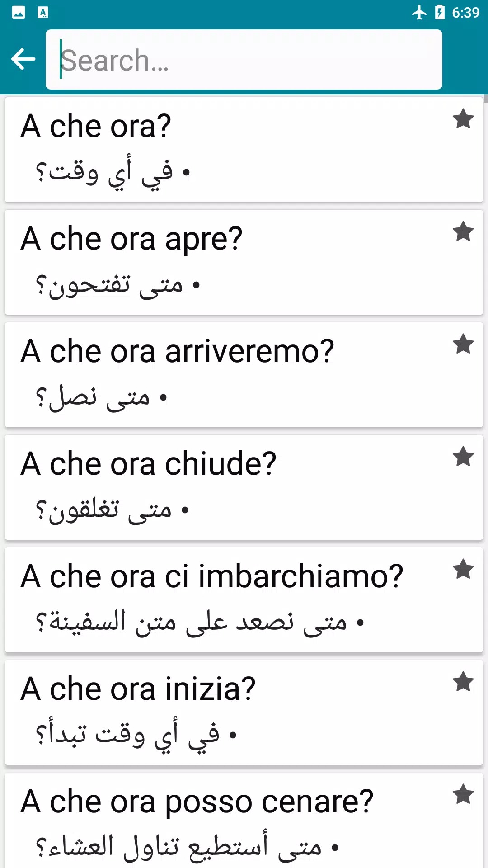488x868 pixels.
Task: Tap the keyboard language notification icon
Action: pyautogui.click(x=43, y=13)
